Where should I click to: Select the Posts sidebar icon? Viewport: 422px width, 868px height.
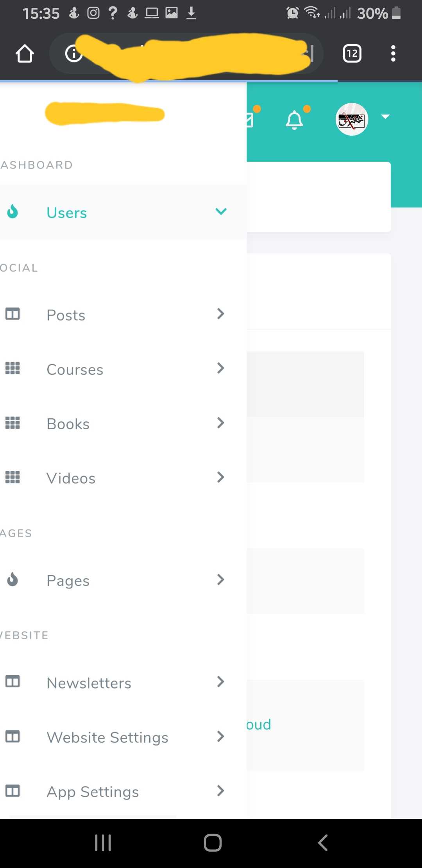tap(13, 314)
